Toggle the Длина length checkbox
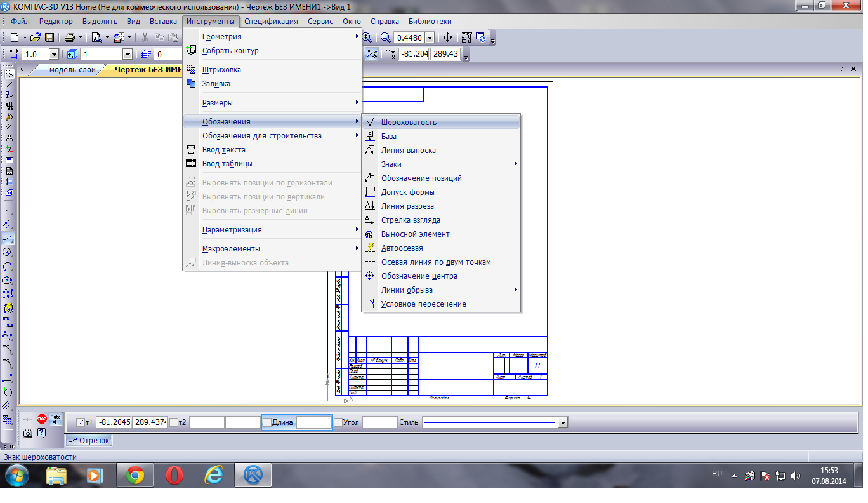Viewport: 868px width, 503px height. [x=267, y=422]
